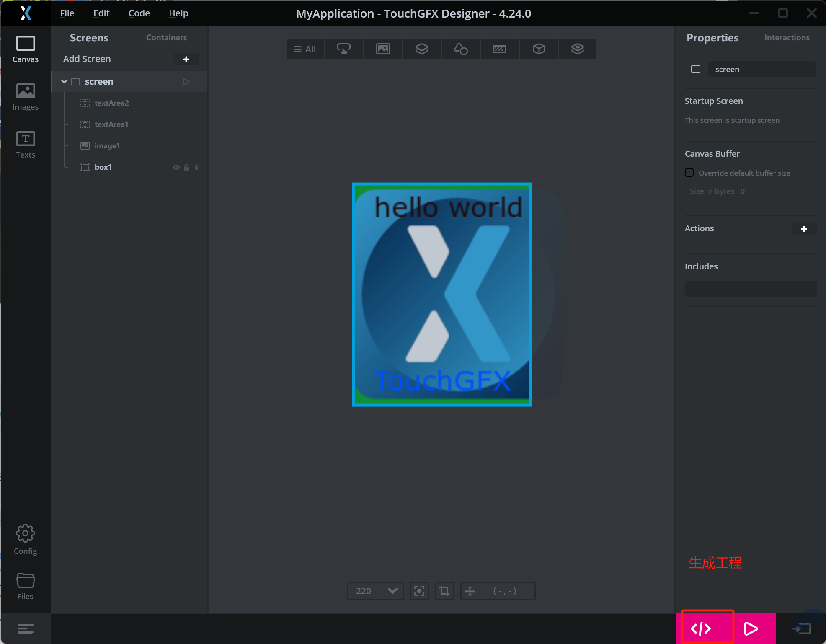Click the canvas coordinates readout field
Image resolution: width=826 pixels, height=644 pixels.
click(498, 591)
